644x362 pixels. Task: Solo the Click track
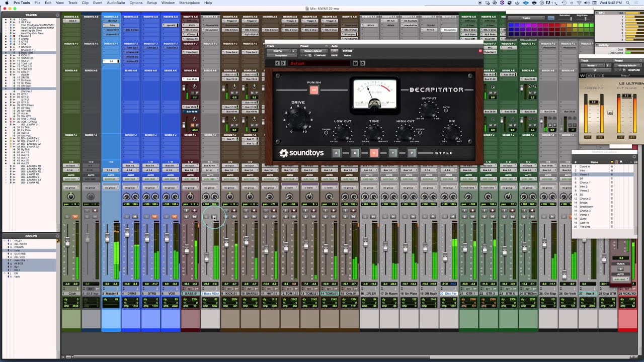pyautogui.click(x=67, y=217)
